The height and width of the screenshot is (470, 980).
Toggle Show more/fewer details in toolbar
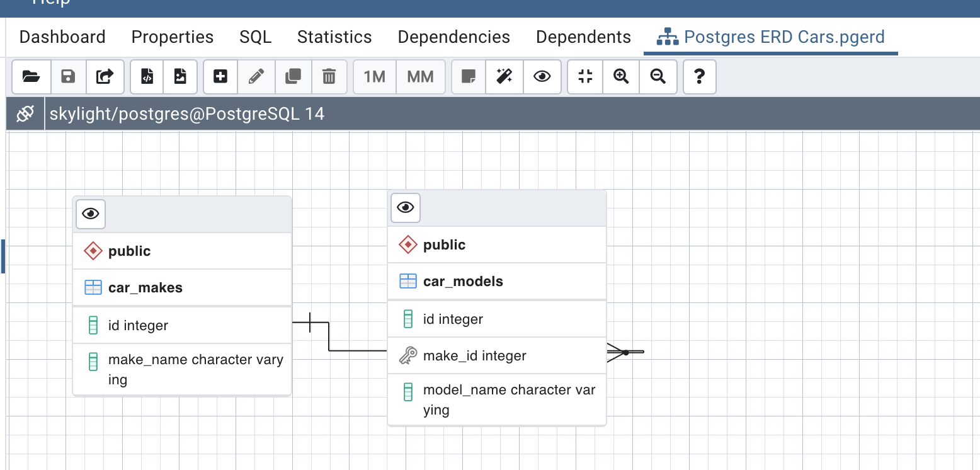542,77
